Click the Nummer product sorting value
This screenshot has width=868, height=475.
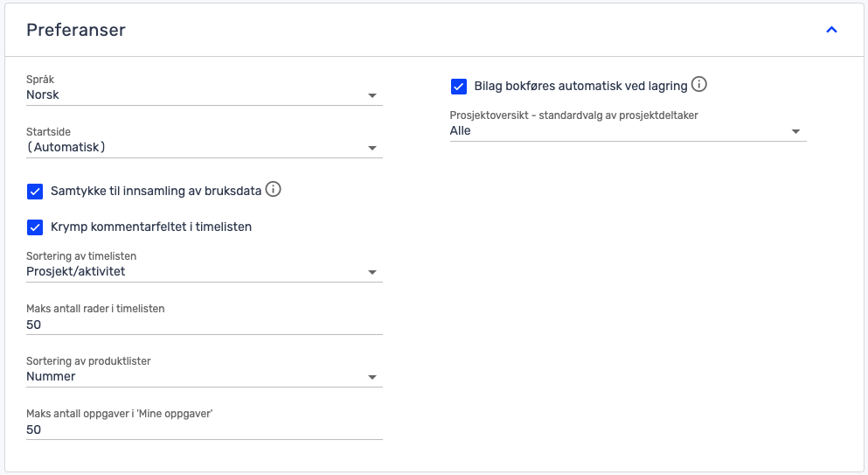pos(51,377)
